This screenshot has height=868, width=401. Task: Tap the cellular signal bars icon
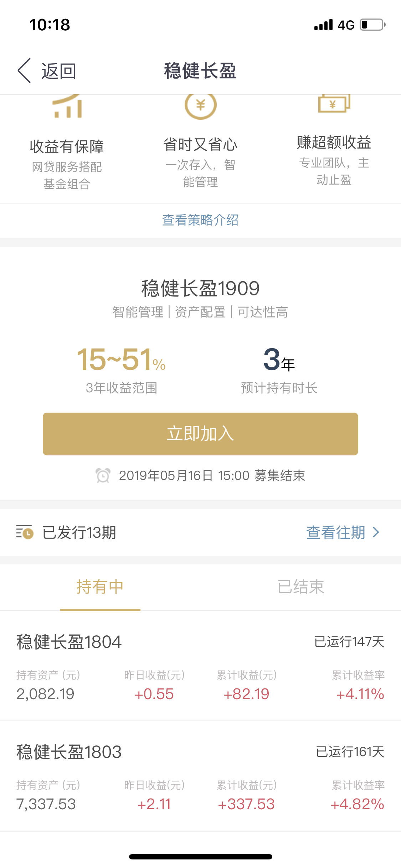[324, 25]
